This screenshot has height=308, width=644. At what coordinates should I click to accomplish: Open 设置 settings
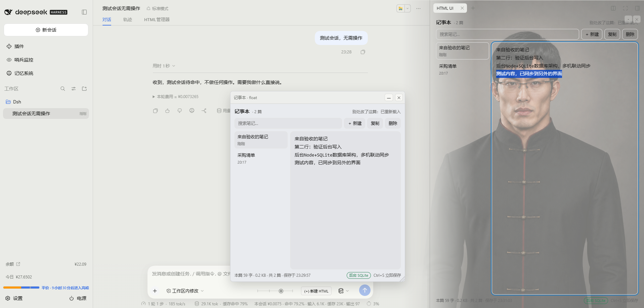click(x=14, y=298)
